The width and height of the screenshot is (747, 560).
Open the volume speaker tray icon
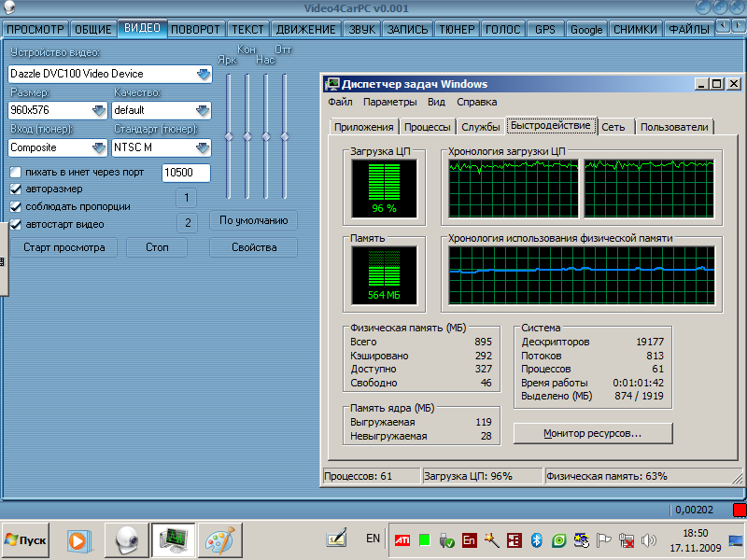(648, 539)
